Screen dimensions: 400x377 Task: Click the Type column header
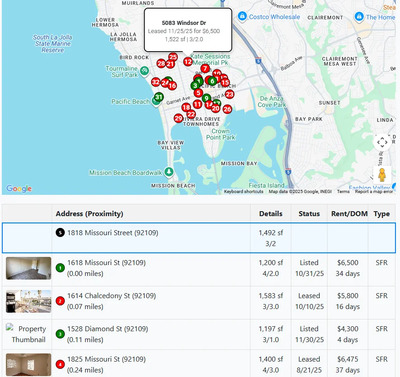pos(382,214)
